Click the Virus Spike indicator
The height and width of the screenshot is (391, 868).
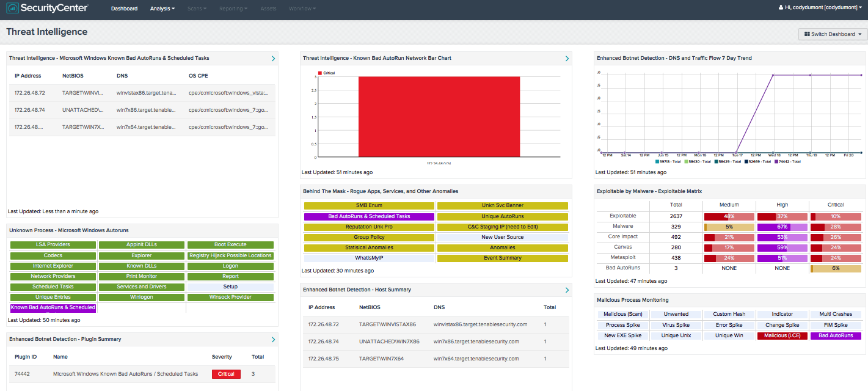coord(676,325)
